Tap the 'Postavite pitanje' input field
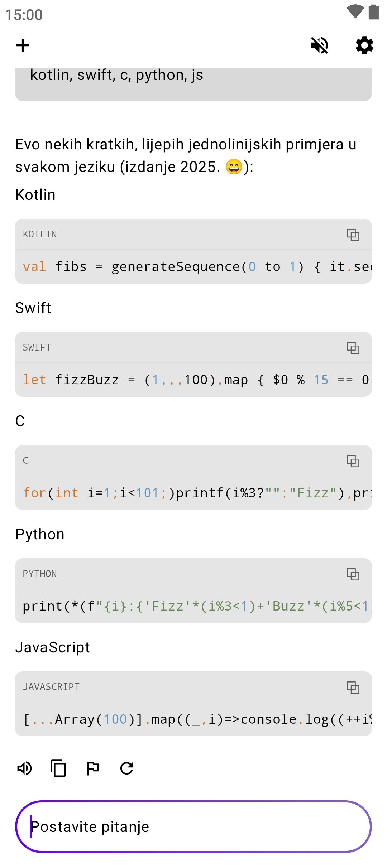Viewport: 387px width, 868px height. point(193,826)
